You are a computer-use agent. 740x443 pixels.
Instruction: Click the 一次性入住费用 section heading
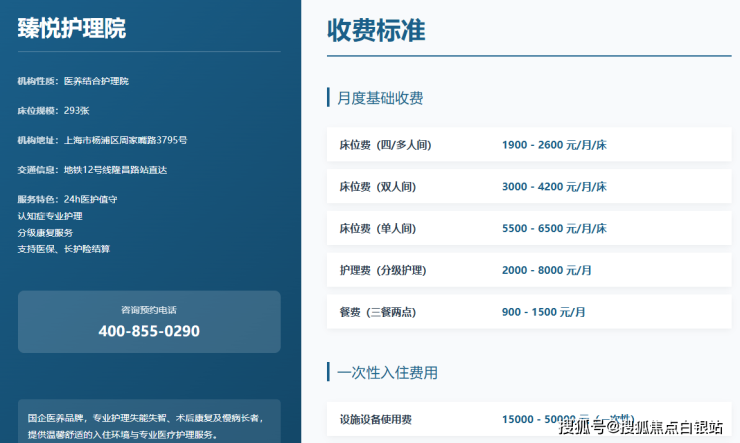pos(387,373)
